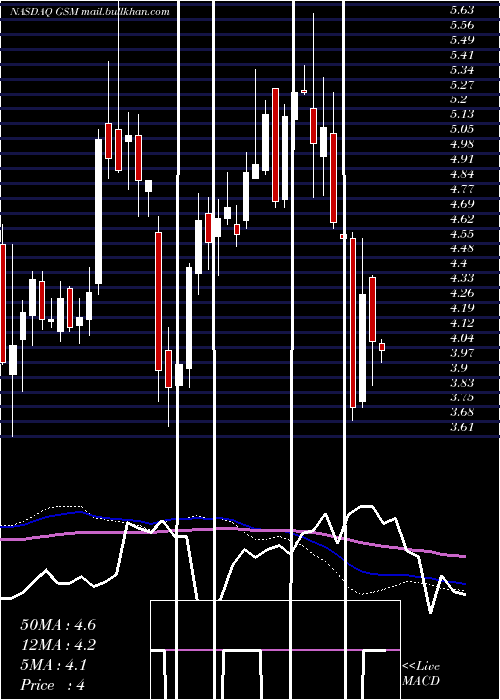Click the last small red candlestick
The image size is (500, 700).
(382, 347)
